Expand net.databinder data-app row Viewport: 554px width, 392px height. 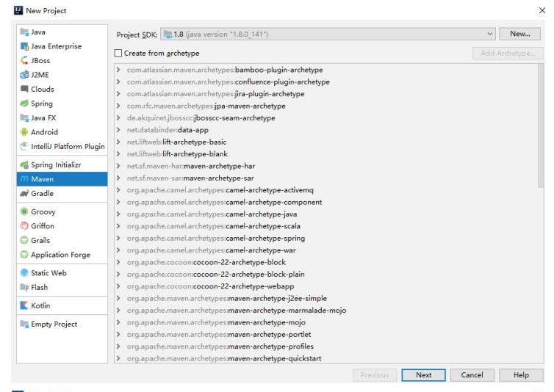119,130
